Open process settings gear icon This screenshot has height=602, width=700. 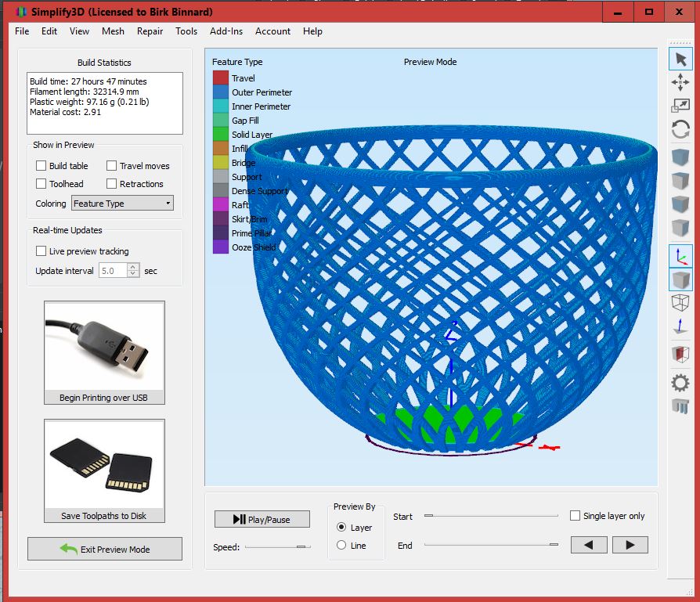680,383
